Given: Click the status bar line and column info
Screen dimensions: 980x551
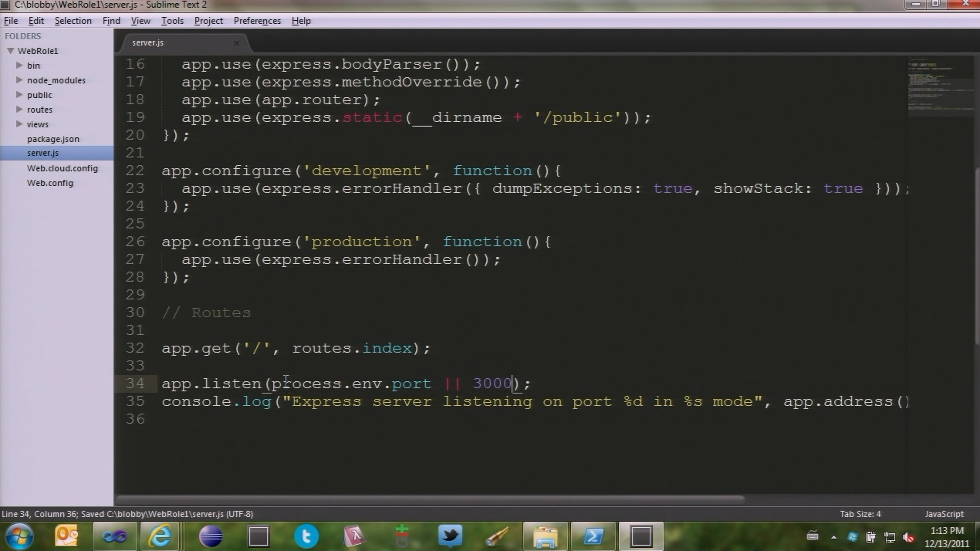Looking at the screenshot, I should 127,514.
